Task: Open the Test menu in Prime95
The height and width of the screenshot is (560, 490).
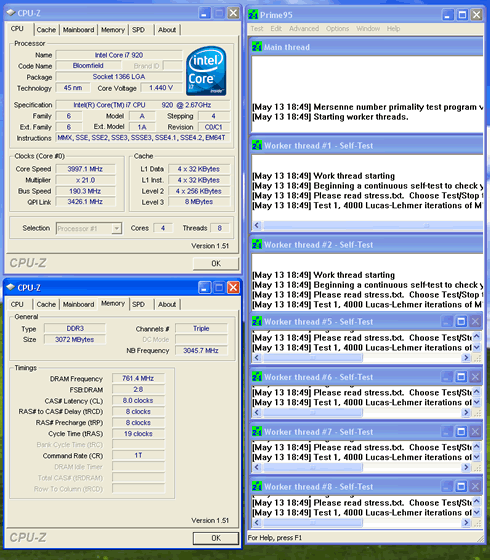Action: pos(257,29)
